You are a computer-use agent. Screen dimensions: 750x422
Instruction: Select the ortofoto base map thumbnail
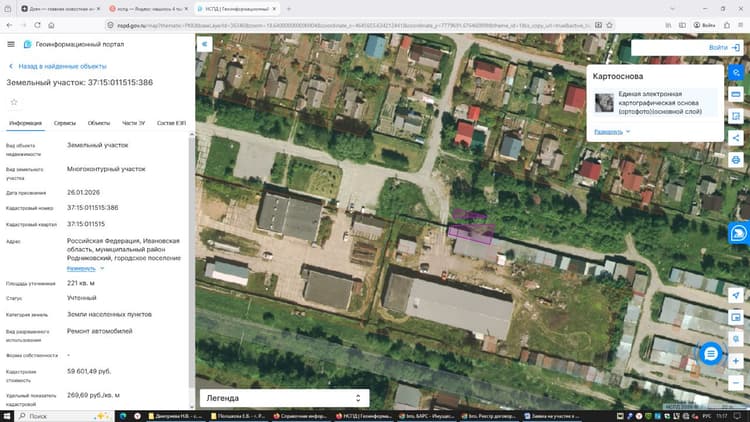604,102
